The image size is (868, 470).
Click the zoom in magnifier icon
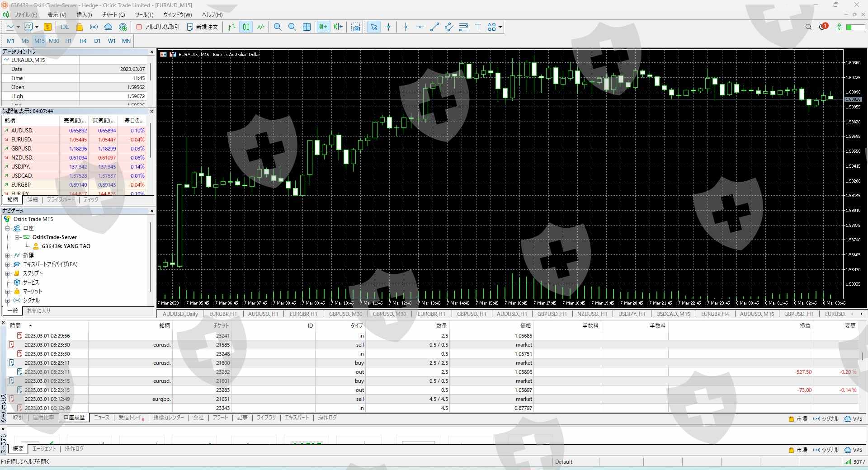[x=278, y=27]
